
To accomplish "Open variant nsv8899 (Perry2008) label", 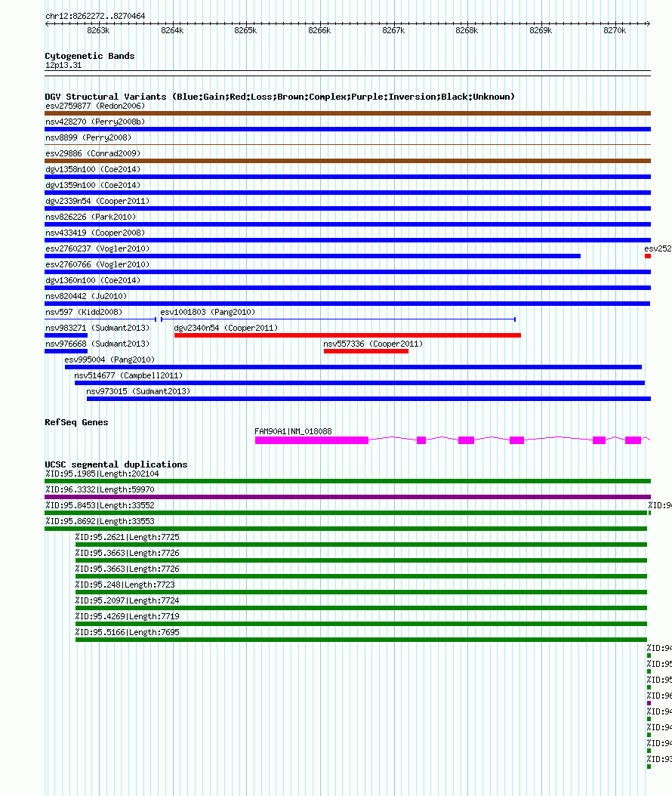I will 88,137.
